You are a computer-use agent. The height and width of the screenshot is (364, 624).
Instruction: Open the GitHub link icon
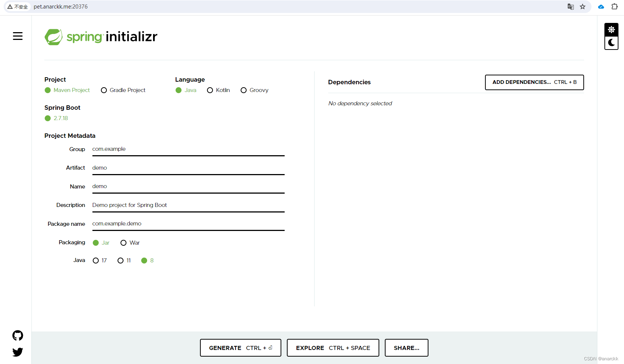pos(18,336)
